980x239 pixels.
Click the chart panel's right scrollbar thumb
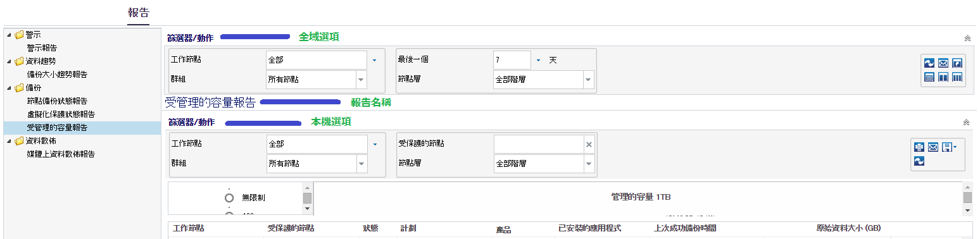click(x=967, y=198)
